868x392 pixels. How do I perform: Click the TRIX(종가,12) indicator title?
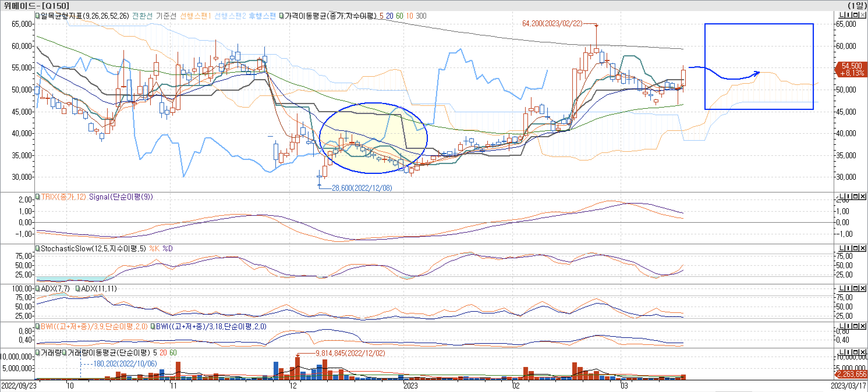click(x=63, y=197)
